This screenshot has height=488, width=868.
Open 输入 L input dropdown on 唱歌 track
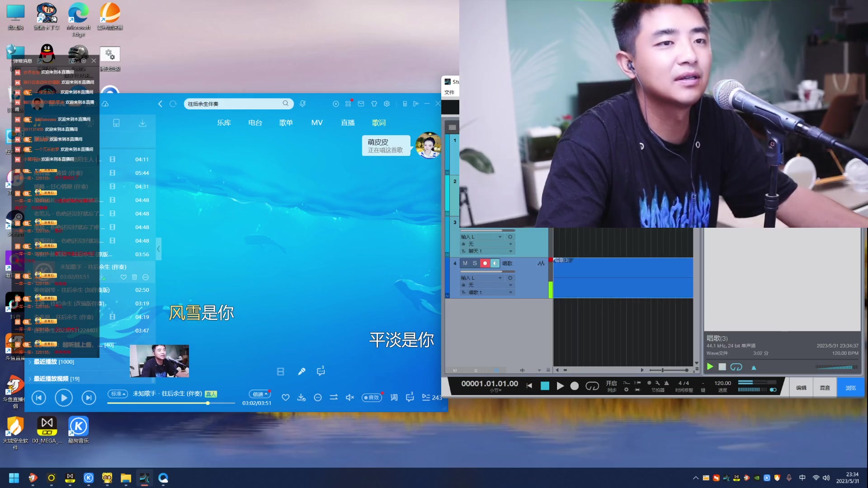(x=481, y=278)
